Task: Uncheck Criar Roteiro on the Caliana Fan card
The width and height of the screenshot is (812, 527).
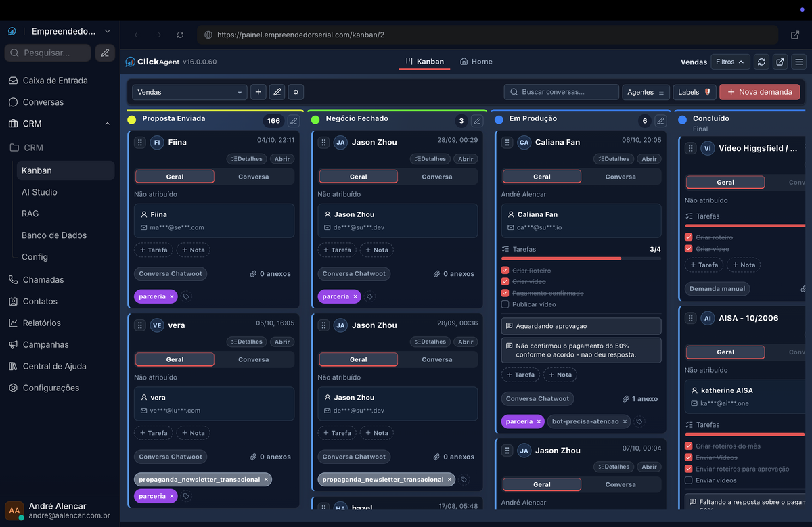Action: click(505, 271)
